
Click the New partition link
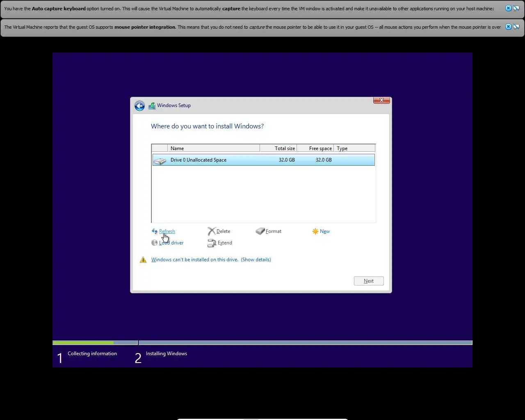pyautogui.click(x=325, y=231)
